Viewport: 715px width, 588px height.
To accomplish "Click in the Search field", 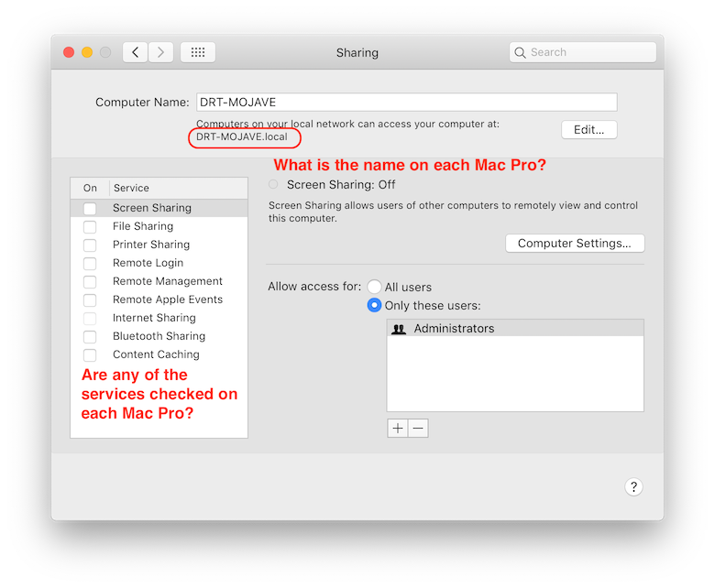I will (583, 52).
